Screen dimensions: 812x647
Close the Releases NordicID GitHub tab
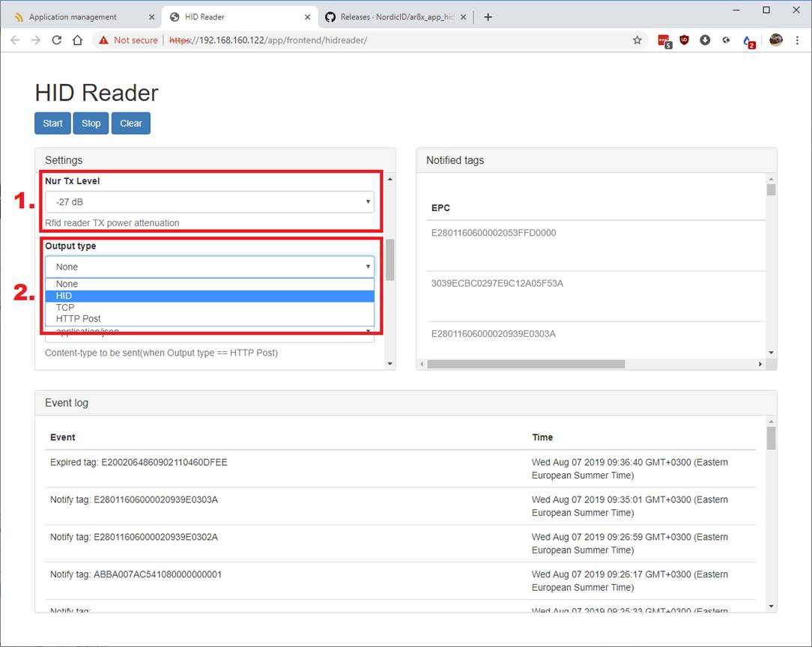pyautogui.click(x=463, y=17)
